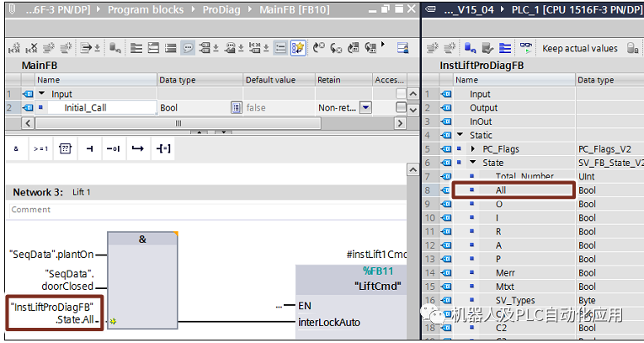The image size is (644, 343).
Task: Click the %FB11 block address
Action: tap(378, 271)
